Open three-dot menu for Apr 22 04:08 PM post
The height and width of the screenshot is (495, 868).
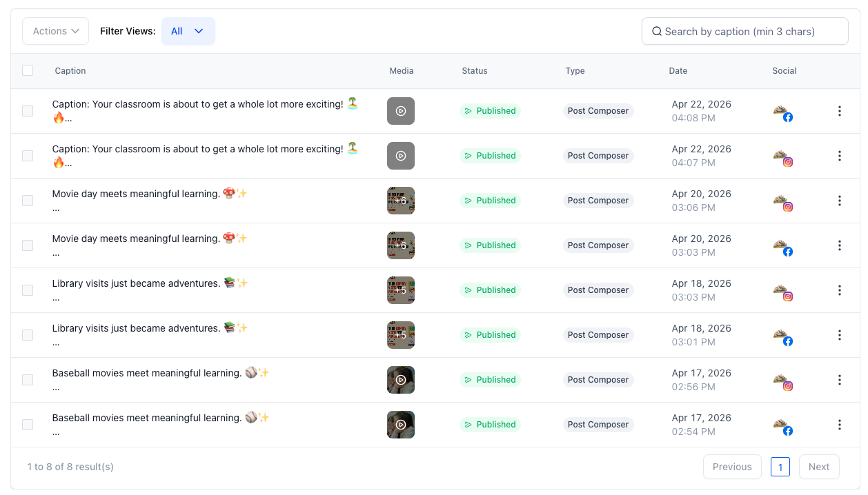839,111
